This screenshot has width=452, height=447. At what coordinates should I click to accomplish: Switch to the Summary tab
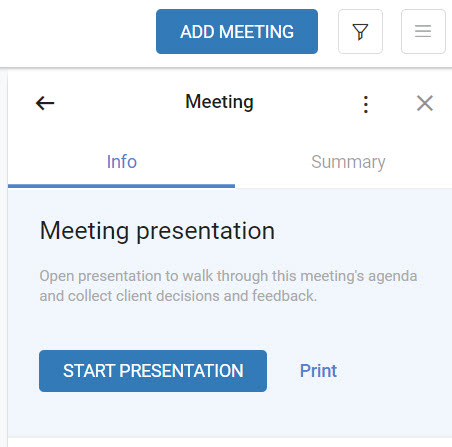[348, 162]
